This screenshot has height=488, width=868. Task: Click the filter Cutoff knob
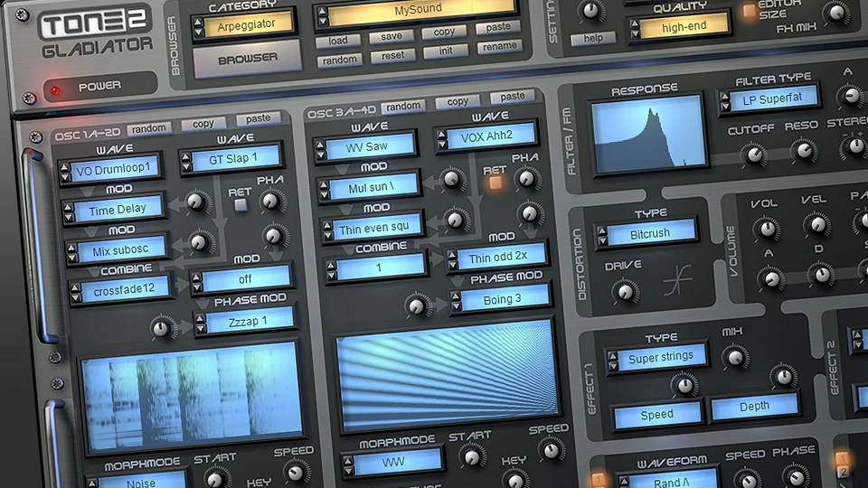point(751,155)
